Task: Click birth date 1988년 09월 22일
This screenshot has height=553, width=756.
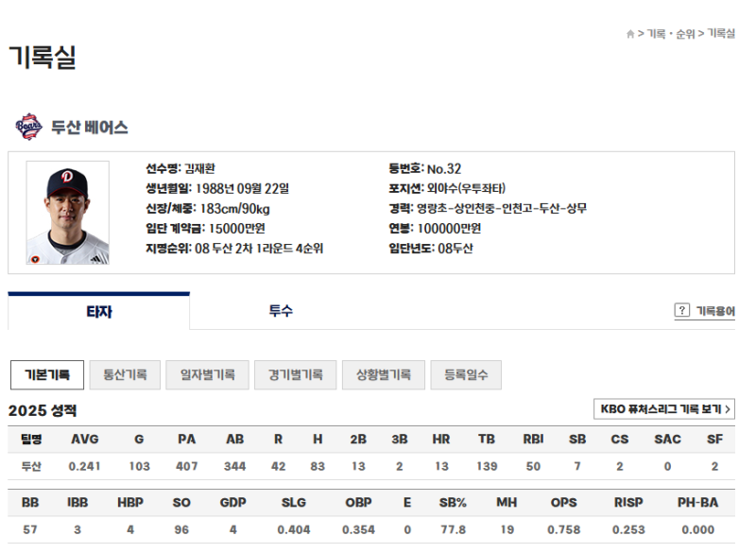Action: click(x=243, y=188)
